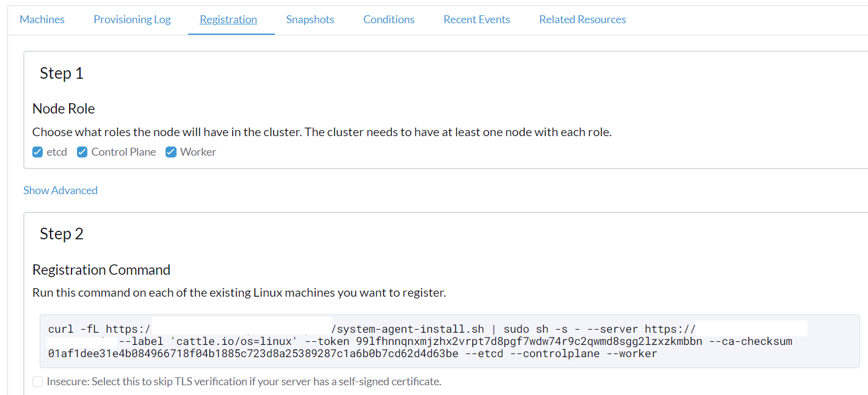Click the Registration Command section title
The image size is (868, 395).
[101, 270]
